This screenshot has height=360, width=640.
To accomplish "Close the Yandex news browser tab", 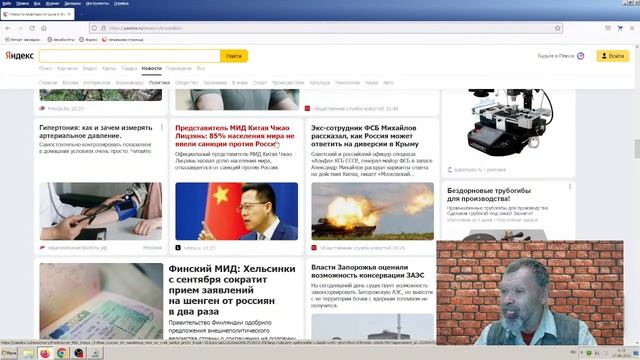I will 69,14.
